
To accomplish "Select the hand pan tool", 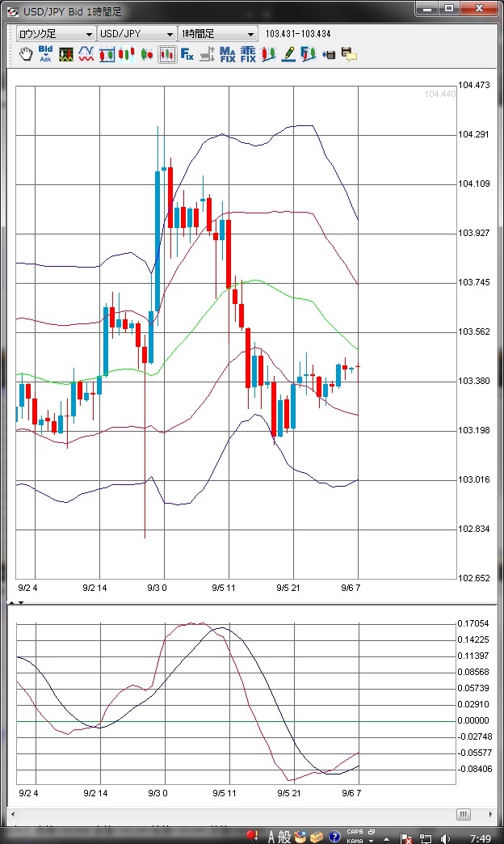I will [26, 54].
